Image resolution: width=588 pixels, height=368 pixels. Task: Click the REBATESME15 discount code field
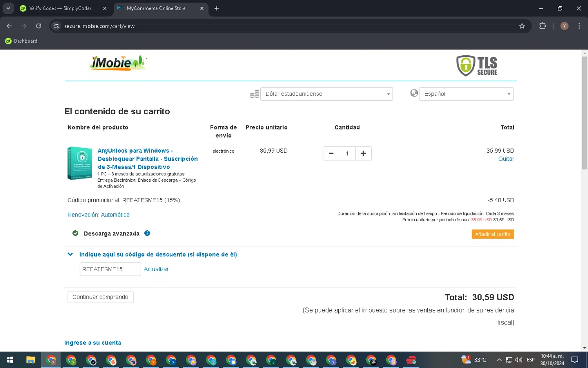[110, 269]
